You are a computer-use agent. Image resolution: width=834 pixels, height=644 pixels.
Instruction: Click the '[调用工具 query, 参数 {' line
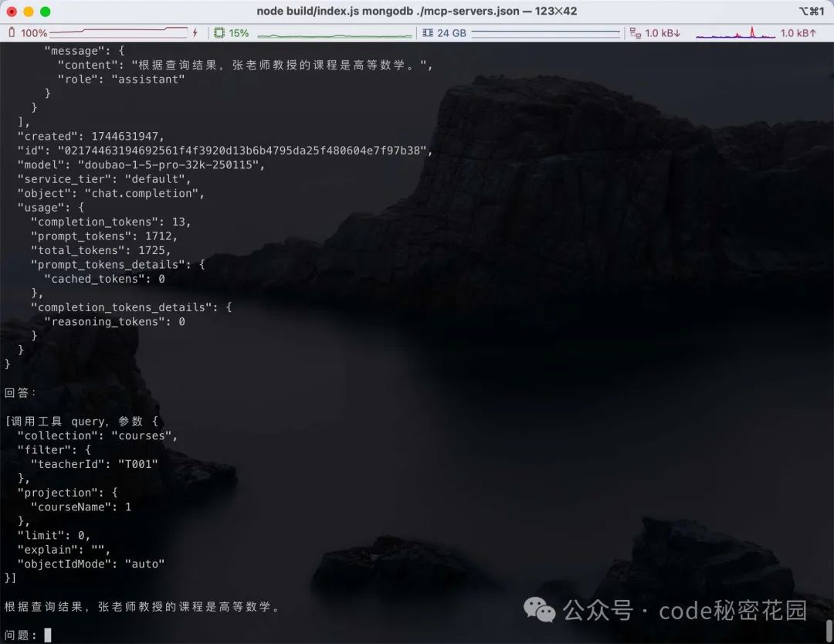pyautogui.click(x=81, y=422)
